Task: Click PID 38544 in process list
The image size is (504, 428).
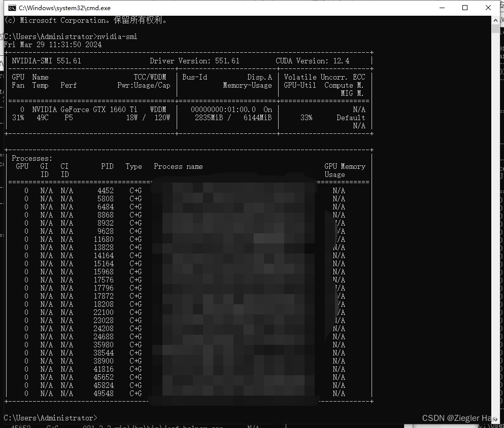Action: [104, 353]
